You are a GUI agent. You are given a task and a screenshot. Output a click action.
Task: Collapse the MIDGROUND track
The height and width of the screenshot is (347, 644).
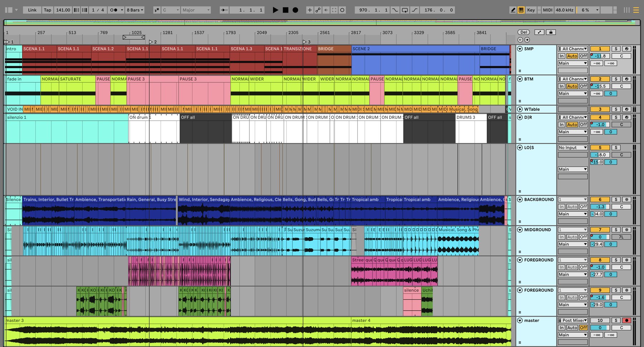[x=520, y=230]
